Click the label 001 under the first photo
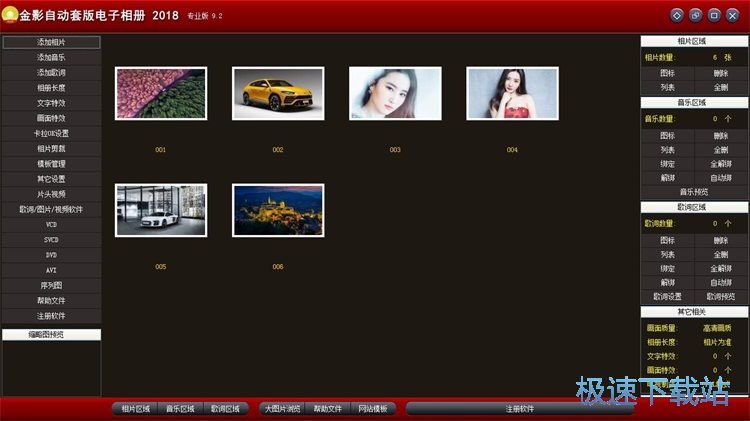The height and width of the screenshot is (421, 750). (x=161, y=150)
